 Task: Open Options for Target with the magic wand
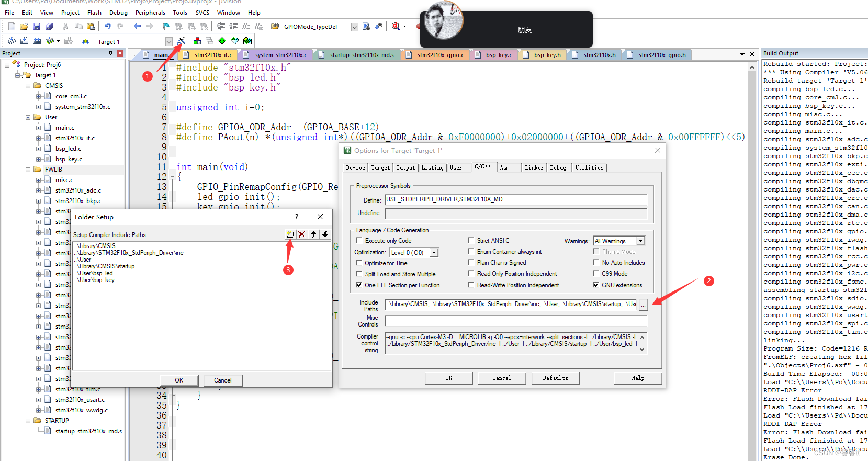(x=181, y=41)
